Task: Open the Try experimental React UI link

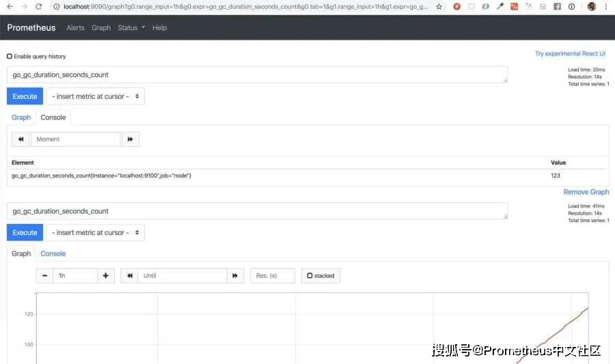Action: pyautogui.click(x=570, y=54)
